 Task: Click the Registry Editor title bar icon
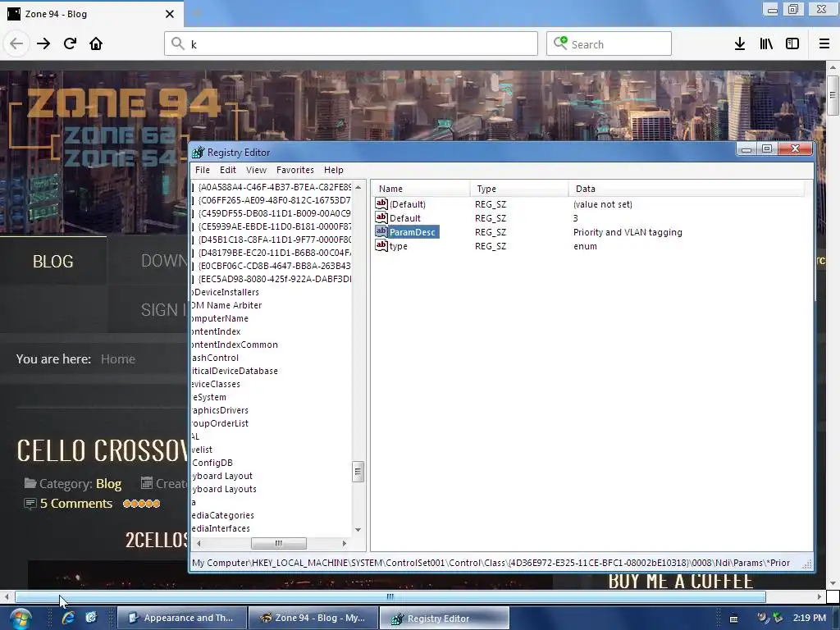(199, 152)
